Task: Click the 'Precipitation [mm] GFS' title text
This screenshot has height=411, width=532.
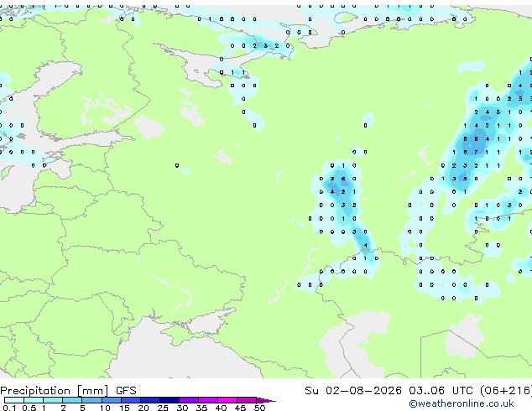Action: point(68,391)
